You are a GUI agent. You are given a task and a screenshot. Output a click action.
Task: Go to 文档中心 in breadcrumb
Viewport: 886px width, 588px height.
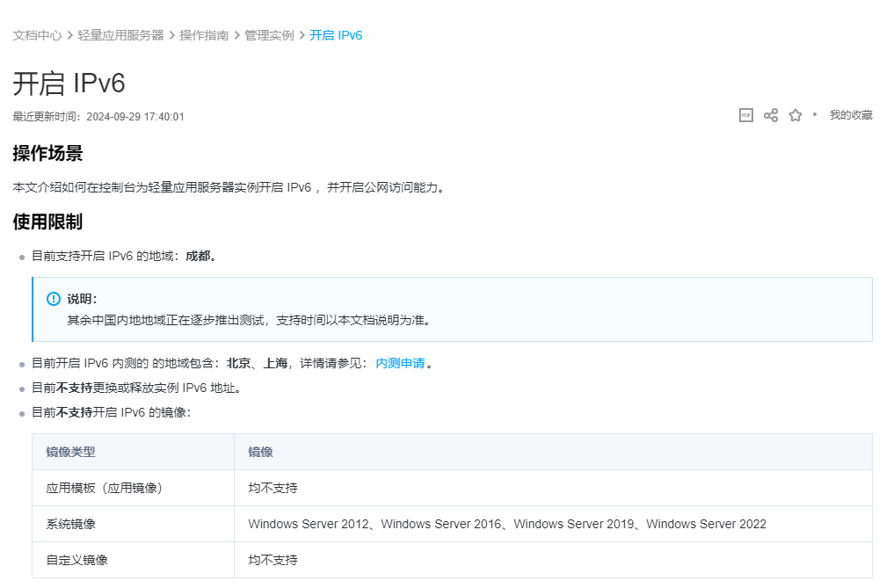tap(37, 35)
